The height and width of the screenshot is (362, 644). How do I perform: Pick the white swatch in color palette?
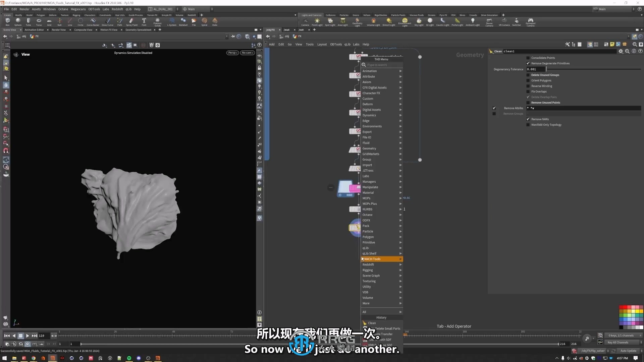point(641,327)
